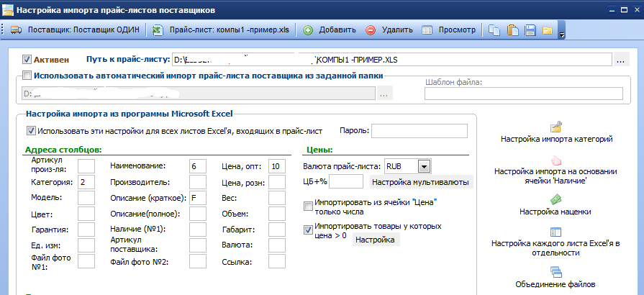Click the Валюта column field

pyautogui.click(x=277, y=245)
